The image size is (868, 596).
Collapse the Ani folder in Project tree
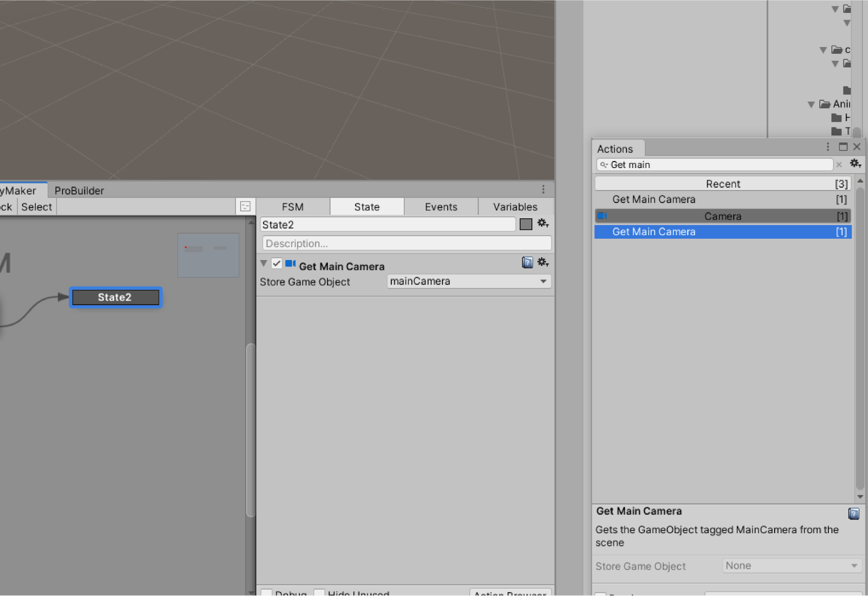[x=811, y=104]
